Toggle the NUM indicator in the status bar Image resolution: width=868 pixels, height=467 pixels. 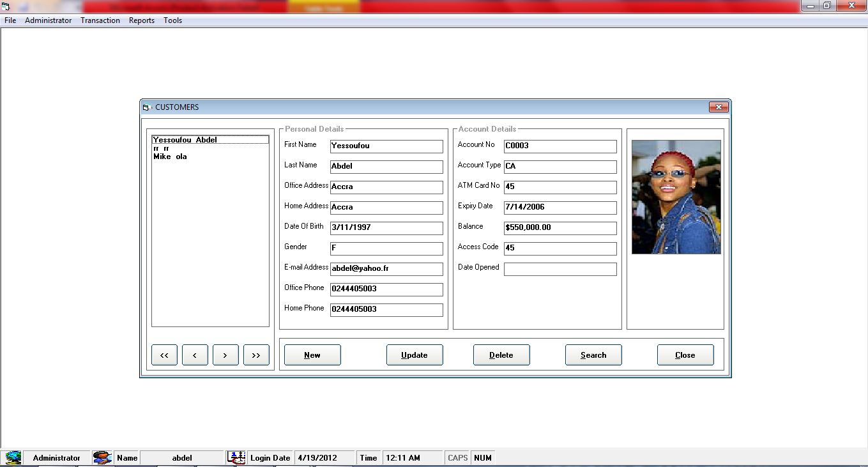tap(483, 457)
